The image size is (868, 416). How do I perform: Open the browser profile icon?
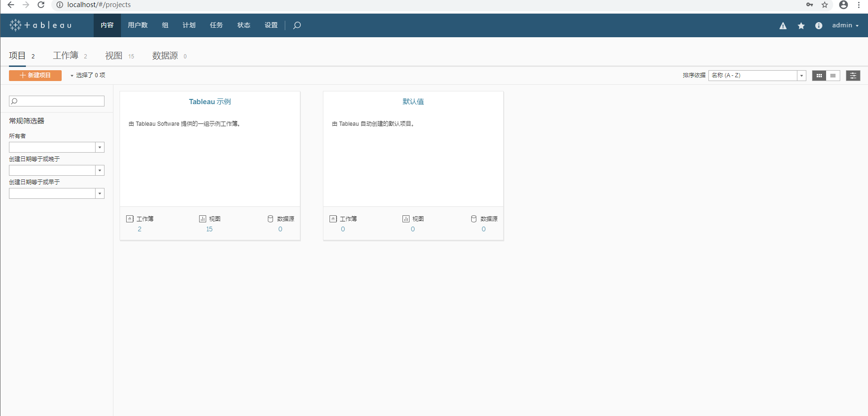(844, 5)
